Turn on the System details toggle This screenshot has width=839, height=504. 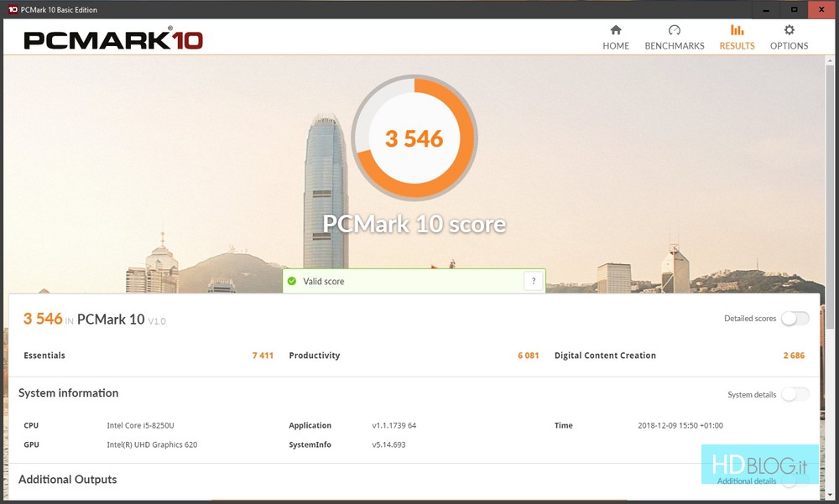point(795,394)
